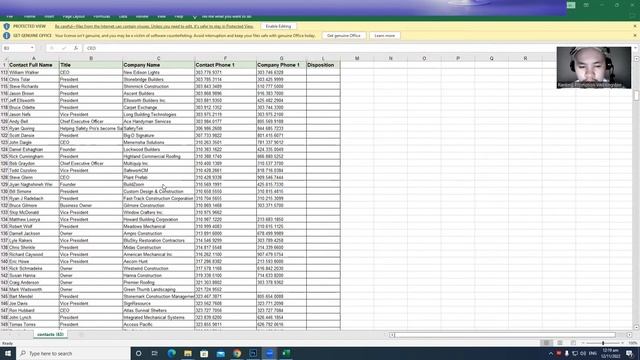Click the webcam video thumbnail
The image size is (640, 360).
point(593,67)
